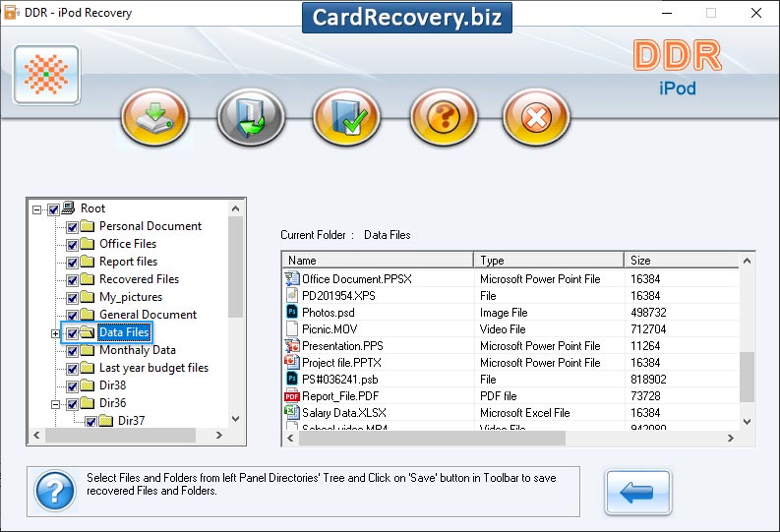This screenshot has height=532, width=780.
Task: Click the Presentation.PPS file icon
Action: click(292, 345)
